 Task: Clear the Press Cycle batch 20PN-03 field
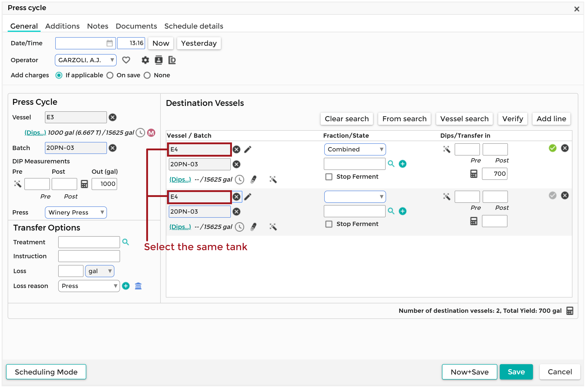[113, 148]
